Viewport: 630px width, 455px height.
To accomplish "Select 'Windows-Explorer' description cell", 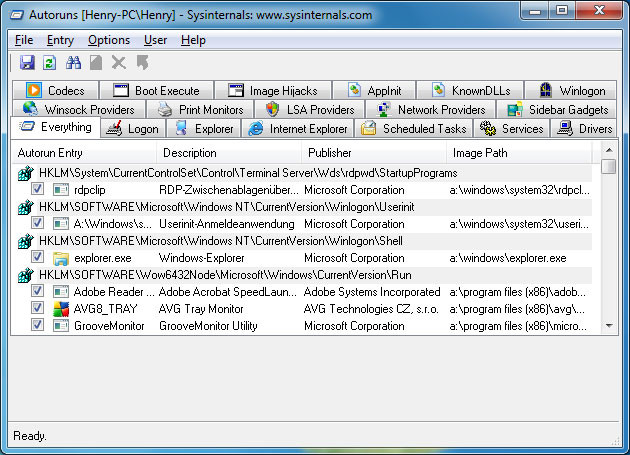I will coord(201,258).
